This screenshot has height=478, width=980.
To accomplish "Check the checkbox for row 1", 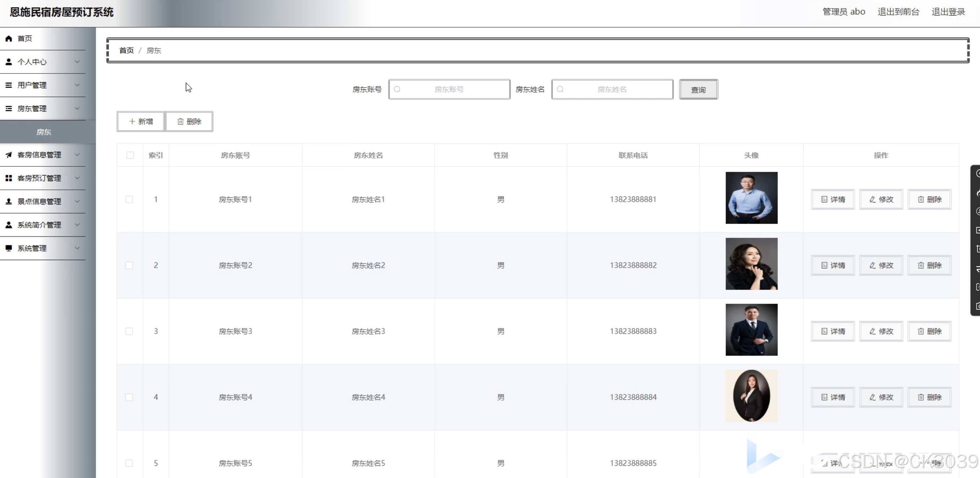I will click(x=129, y=200).
